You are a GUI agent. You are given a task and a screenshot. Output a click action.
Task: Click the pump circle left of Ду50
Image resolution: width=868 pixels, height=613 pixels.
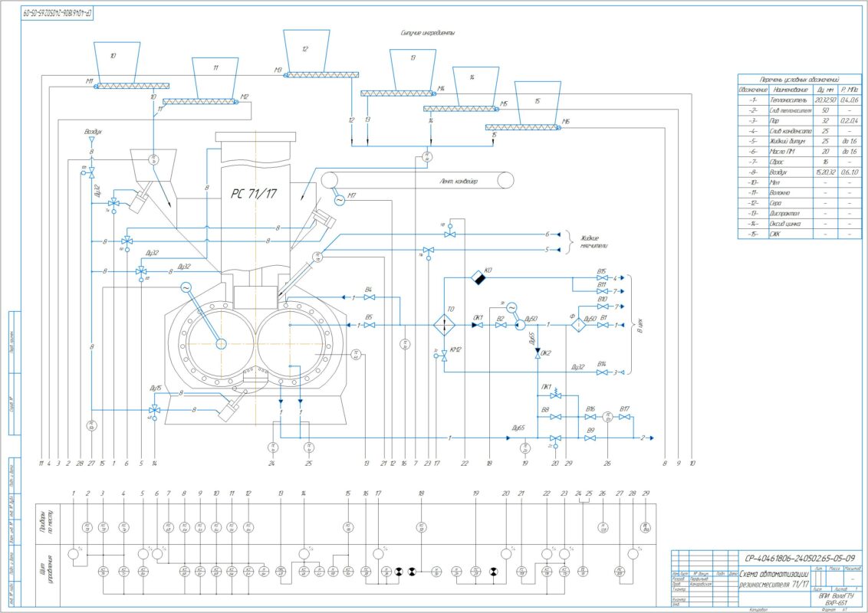point(521,326)
